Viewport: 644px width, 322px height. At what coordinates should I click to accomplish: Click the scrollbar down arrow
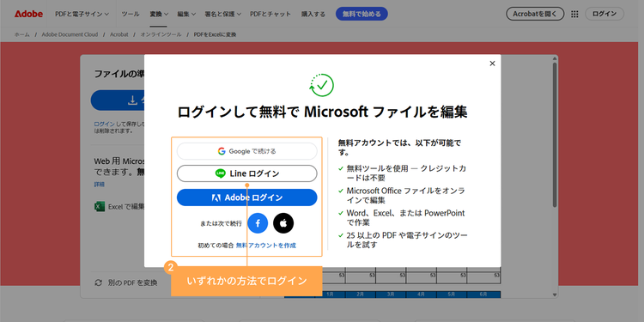(x=555, y=295)
